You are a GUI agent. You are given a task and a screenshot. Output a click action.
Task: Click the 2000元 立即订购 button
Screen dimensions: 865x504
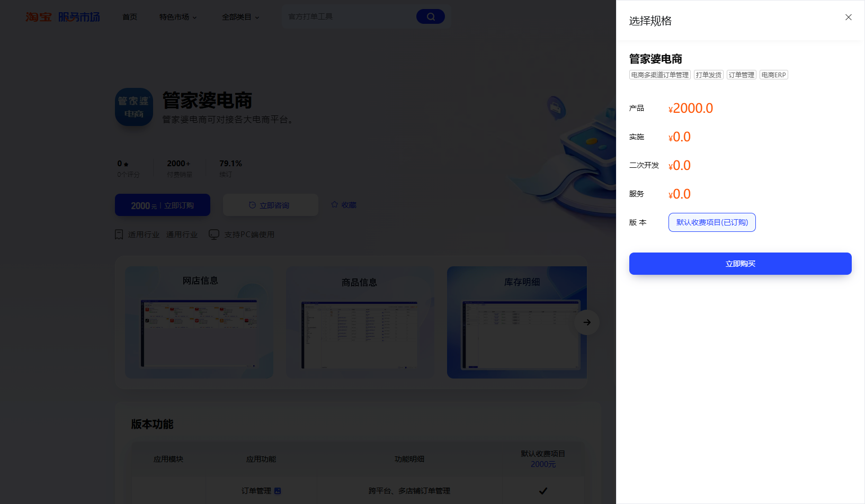(163, 205)
